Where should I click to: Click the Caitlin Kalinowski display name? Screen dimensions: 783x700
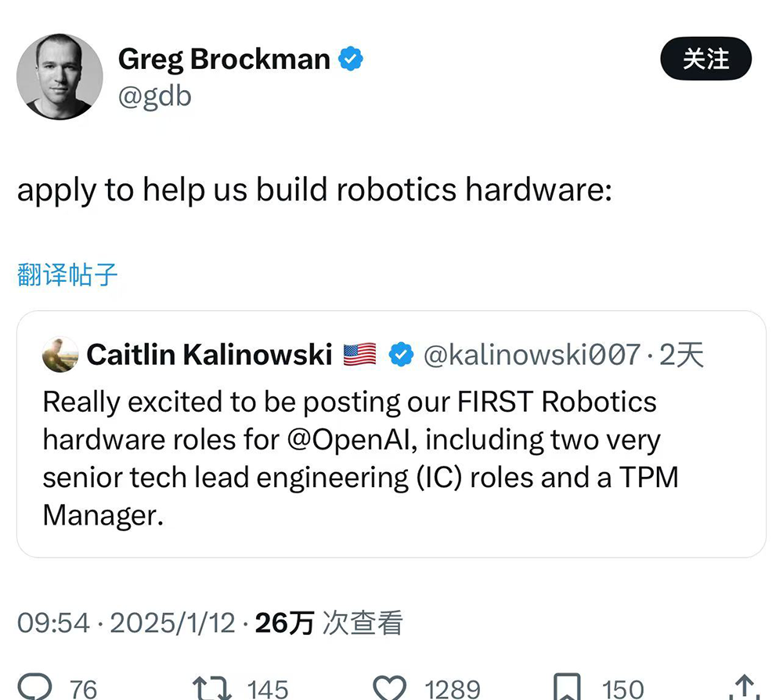pyautogui.click(x=209, y=355)
